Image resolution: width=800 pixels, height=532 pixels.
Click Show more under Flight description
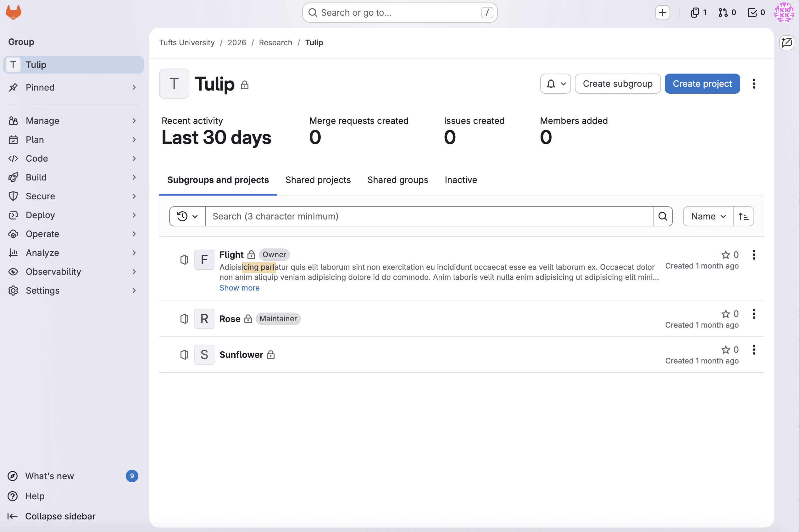[239, 288]
